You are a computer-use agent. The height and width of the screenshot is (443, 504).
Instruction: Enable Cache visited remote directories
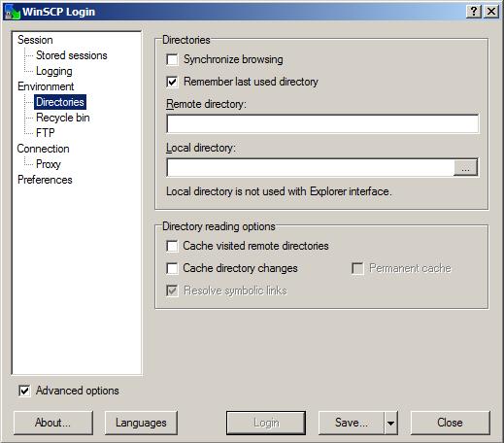click(172, 246)
